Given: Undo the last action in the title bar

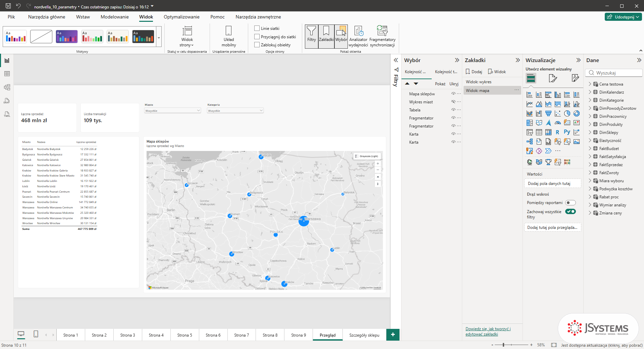Looking at the screenshot, I should click(18, 6).
